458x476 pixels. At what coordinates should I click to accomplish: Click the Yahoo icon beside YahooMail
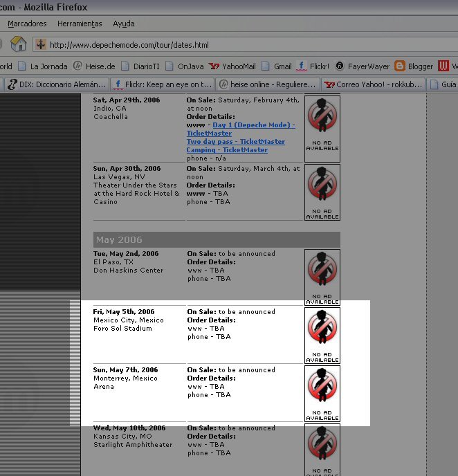coord(214,66)
